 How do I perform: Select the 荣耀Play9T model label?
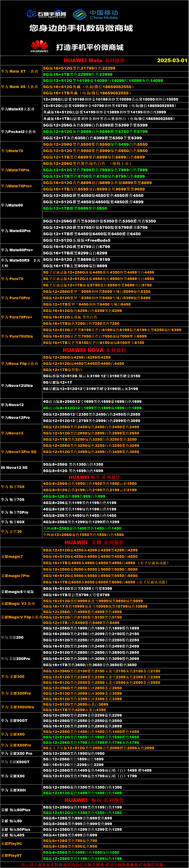pos(11,855)
